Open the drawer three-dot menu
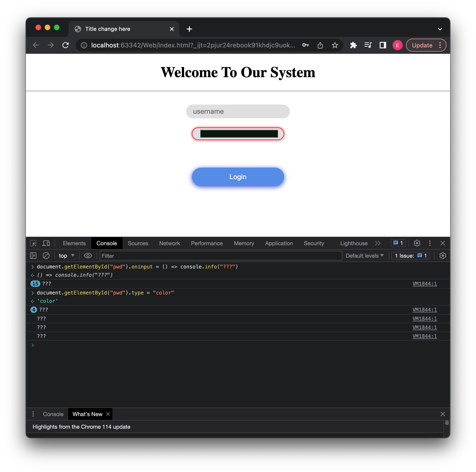476x472 pixels. pos(33,414)
